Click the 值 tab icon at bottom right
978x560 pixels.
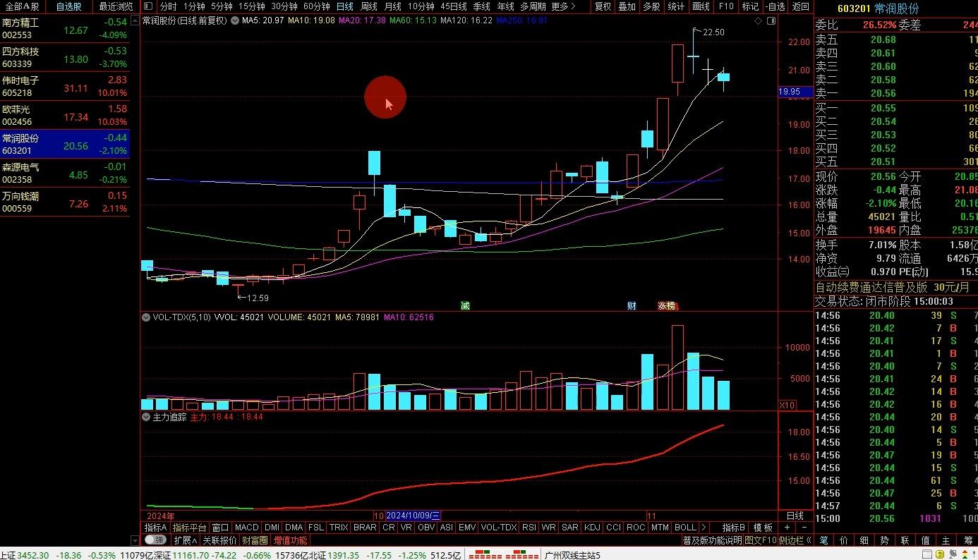click(926, 540)
